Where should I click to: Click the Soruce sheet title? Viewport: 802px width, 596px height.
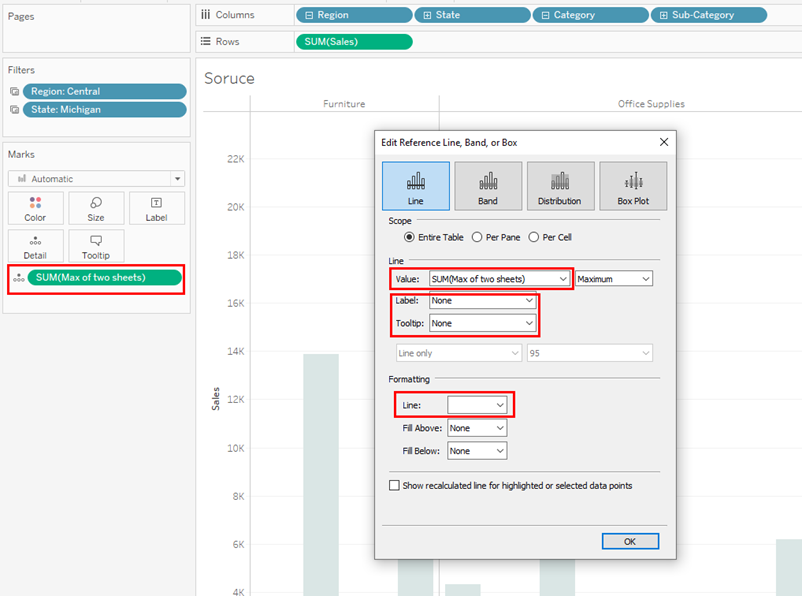click(229, 78)
